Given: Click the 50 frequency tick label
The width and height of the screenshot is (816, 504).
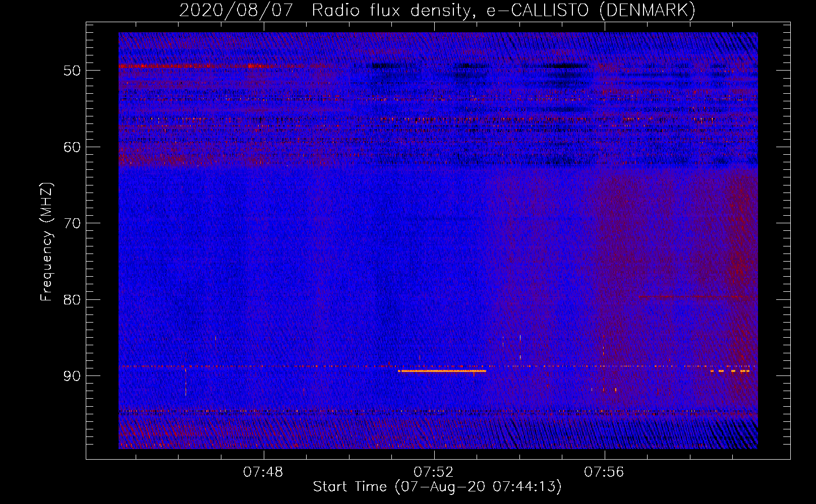Looking at the screenshot, I should click(x=72, y=71).
